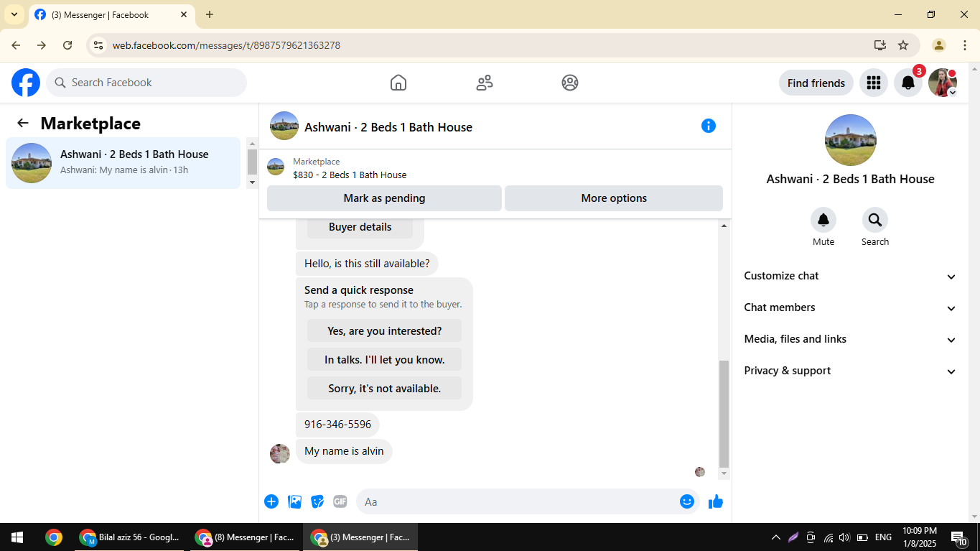Open Facebook home via logo
Viewport: 980px width, 551px height.
26,83
